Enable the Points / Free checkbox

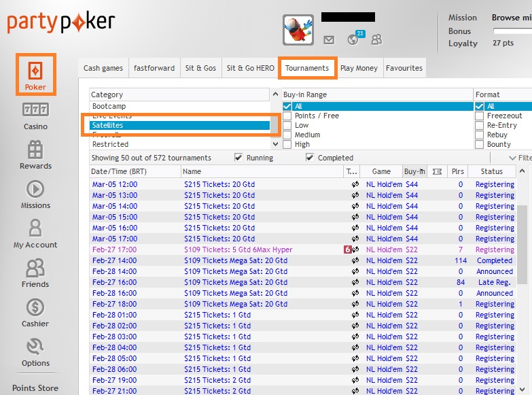[x=287, y=116]
